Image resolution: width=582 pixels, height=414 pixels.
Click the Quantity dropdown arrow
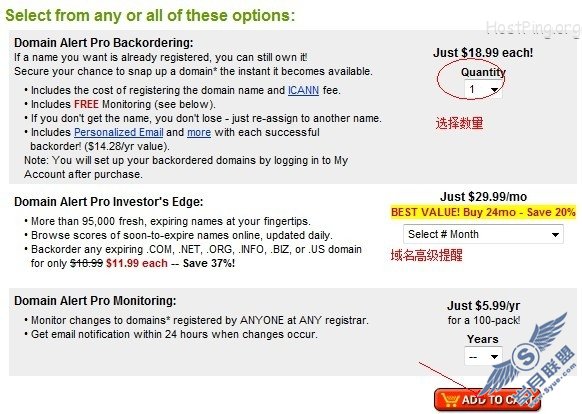click(494, 89)
